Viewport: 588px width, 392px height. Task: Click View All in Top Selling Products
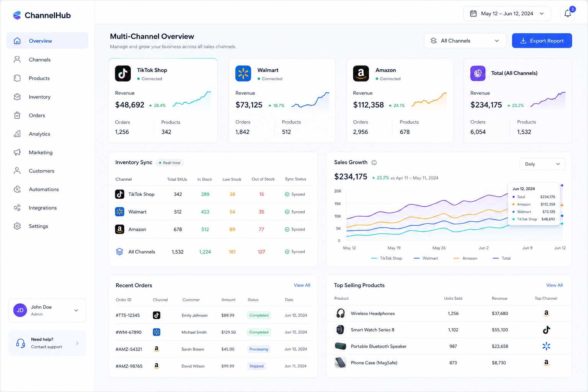click(554, 285)
